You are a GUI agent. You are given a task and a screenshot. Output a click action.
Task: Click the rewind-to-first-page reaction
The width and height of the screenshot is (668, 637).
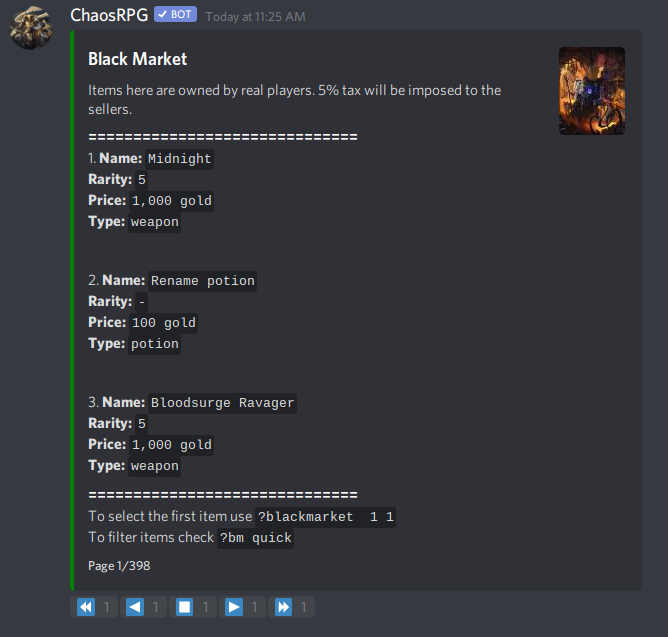94,607
